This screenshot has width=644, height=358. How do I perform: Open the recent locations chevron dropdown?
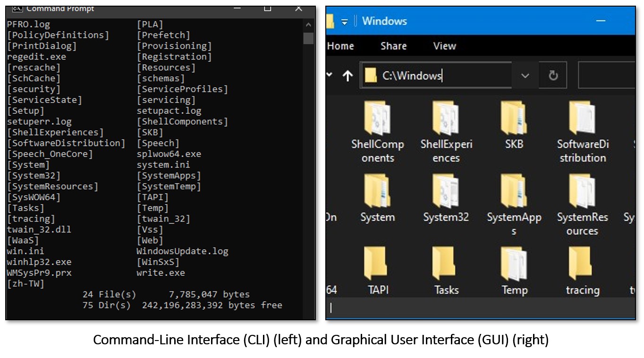coord(330,75)
